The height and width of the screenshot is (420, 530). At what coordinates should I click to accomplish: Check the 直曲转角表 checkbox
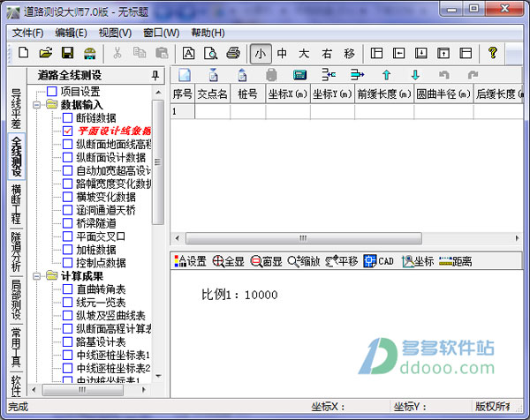tap(68, 289)
